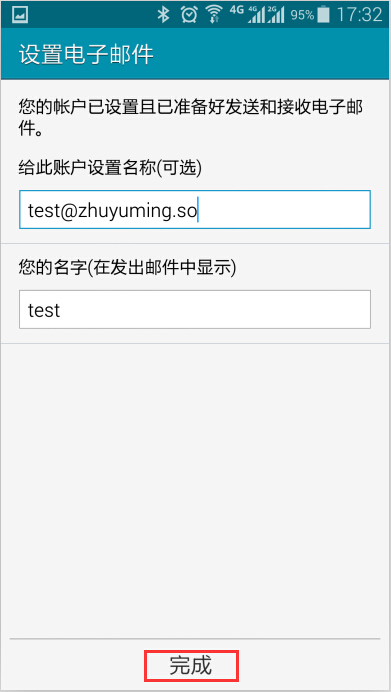Tap the standalone 4G network indicator

point(237,10)
